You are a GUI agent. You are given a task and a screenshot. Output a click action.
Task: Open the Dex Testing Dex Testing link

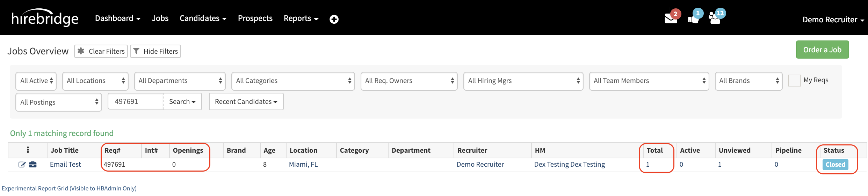[x=570, y=164]
